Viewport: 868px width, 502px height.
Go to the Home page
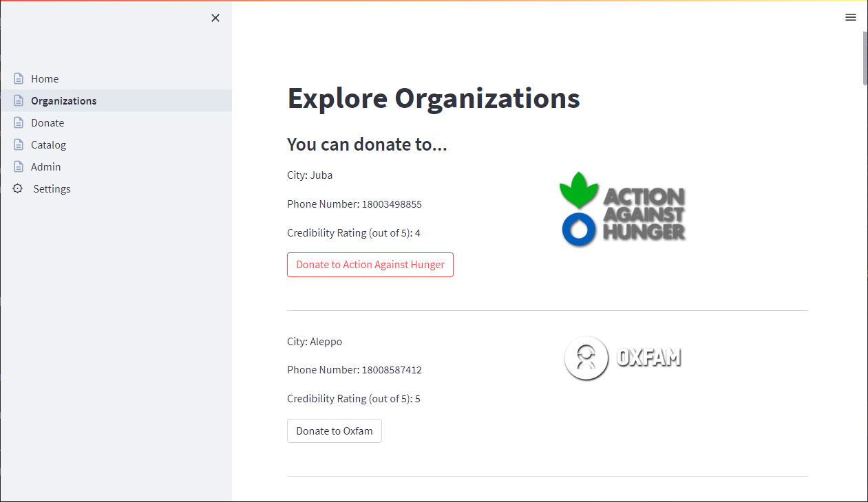[x=116, y=79]
